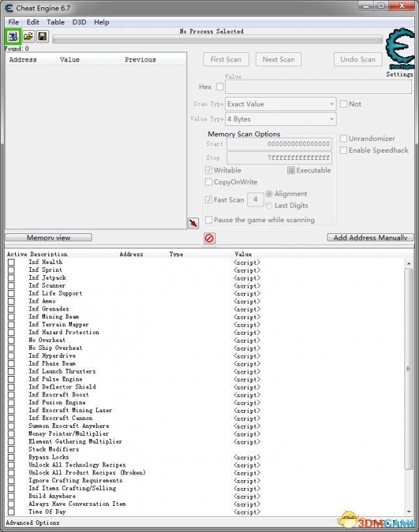This screenshot has width=419, height=532.
Task: Select the Money Pointer/Multiplier entry
Action: [x=69, y=434]
